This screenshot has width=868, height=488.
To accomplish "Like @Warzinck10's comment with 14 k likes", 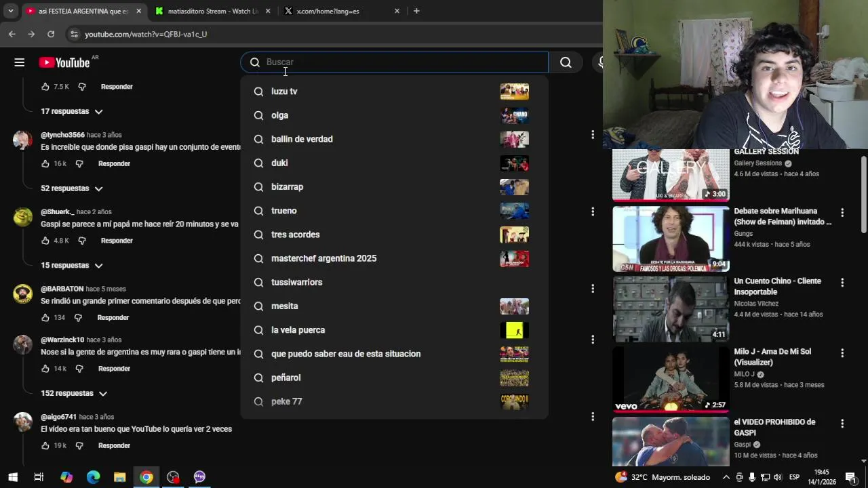I will 45,369.
